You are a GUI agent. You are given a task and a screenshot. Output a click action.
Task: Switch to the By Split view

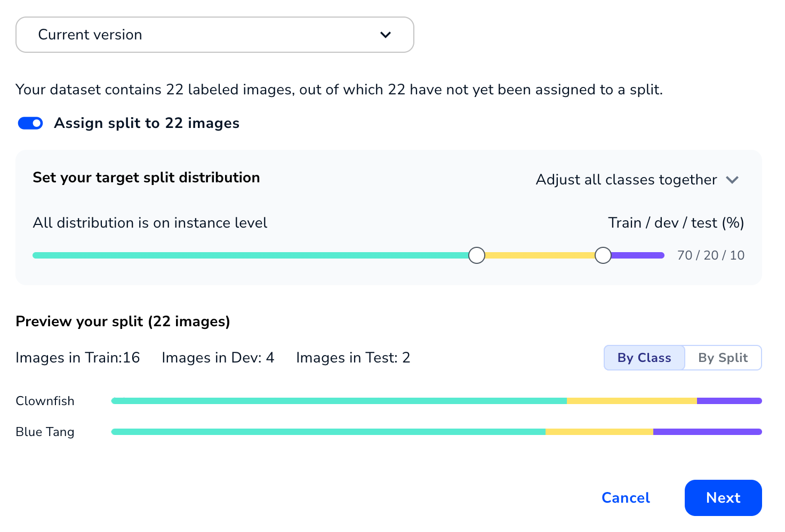coord(723,358)
